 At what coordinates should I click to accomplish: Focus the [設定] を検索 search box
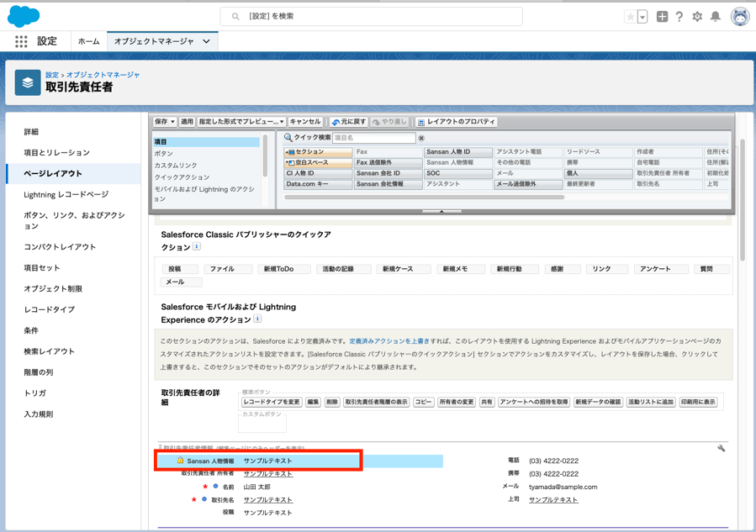(x=371, y=16)
